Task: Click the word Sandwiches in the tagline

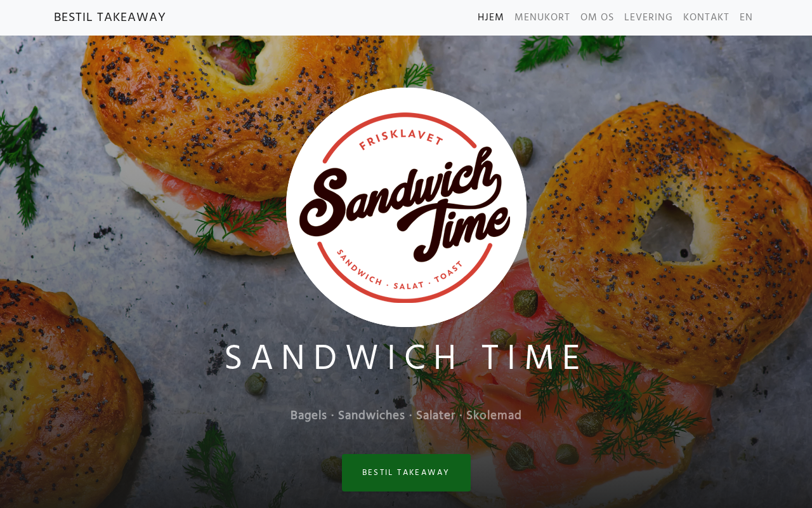Action: click(371, 415)
